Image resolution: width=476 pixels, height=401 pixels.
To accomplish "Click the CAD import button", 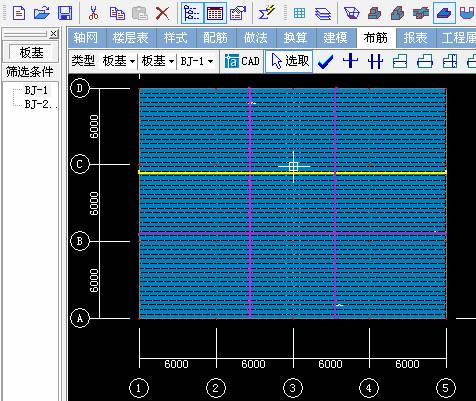I will [242, 61].
